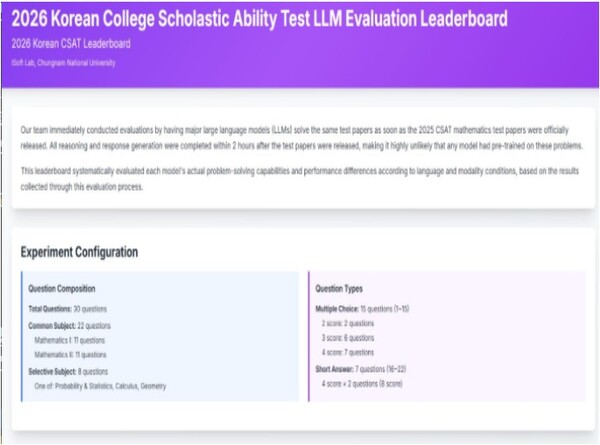This screenshot has width=600, height=445.
Task: Click the 'Common Subject: 22 questions' line
Action: coord(70,325)
